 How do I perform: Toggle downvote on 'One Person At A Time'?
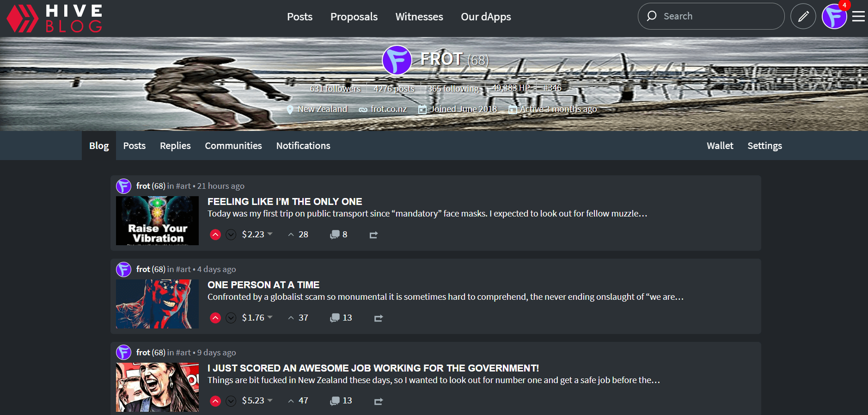click(x=231, y=318)
